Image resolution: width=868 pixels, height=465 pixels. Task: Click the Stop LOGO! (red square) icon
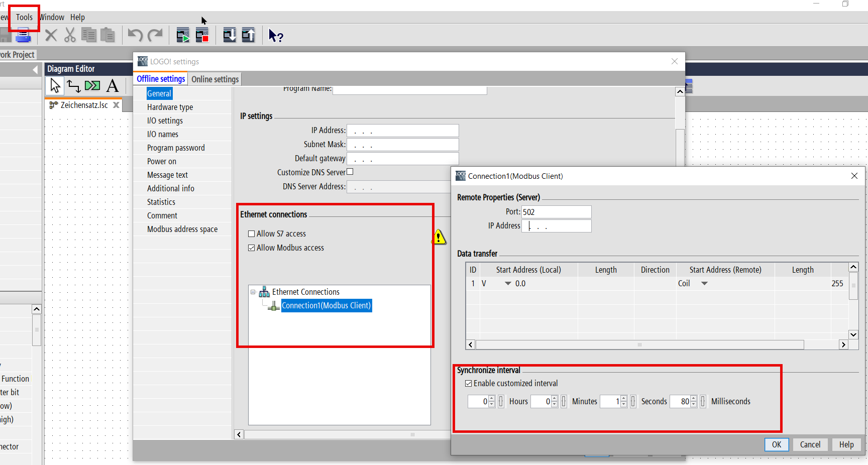coord(202,36)
